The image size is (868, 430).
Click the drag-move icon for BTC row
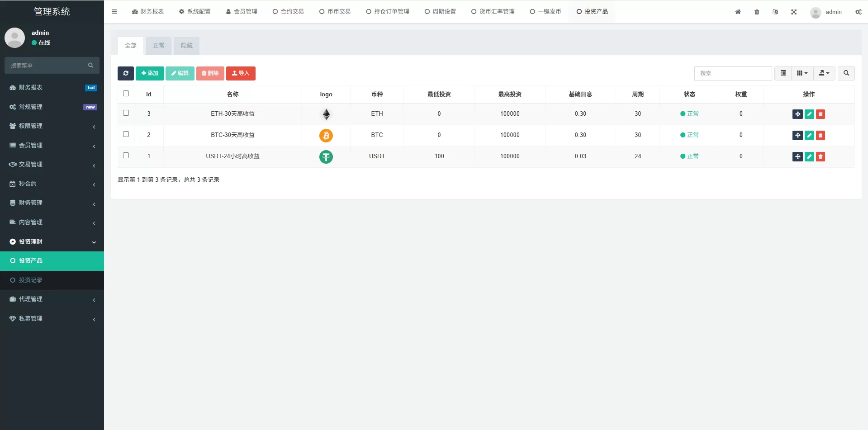(797, 136)
